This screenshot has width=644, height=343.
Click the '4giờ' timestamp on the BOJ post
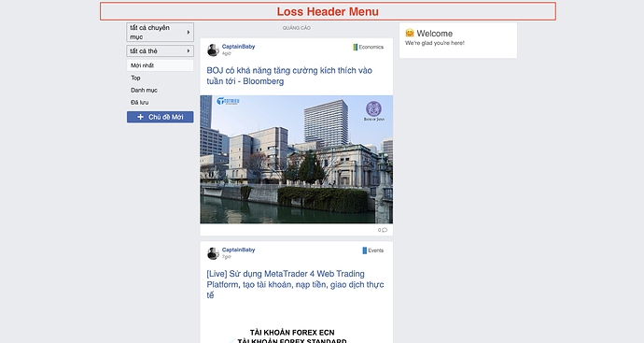click(x=227, y=53)
